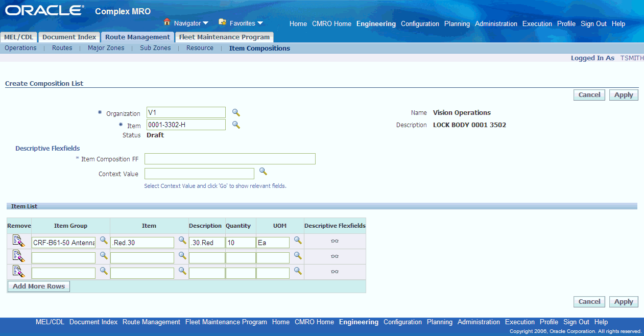Open flexfields glasses icon for .Red.30 row
The width and height of the screenshot is (644, 336).
[335, 242]
